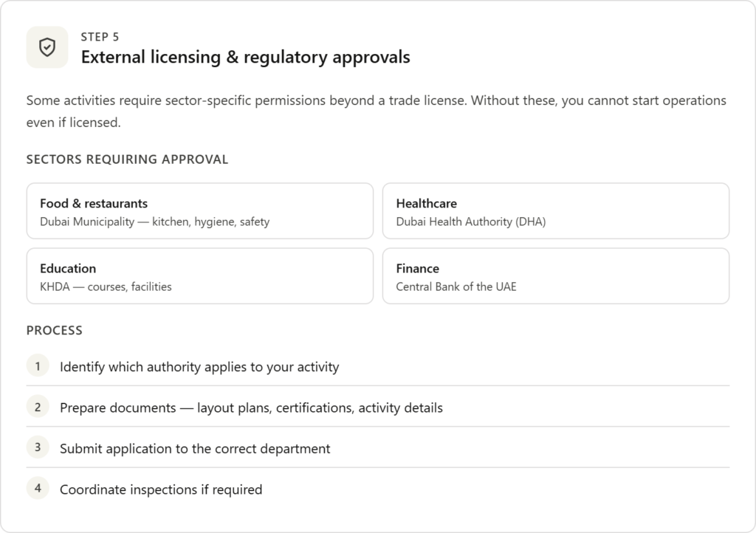Open the Education sector card

[x=199, y=276]
